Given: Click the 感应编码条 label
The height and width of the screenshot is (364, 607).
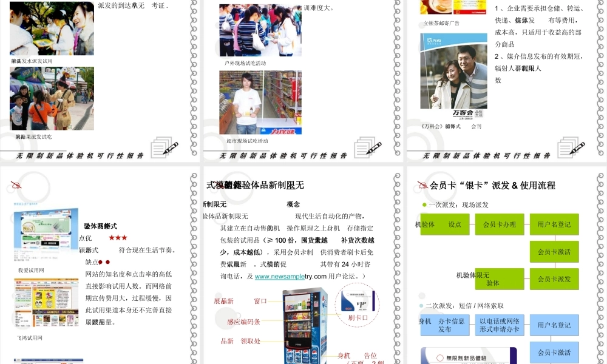Looking at the screenshot, I should [x=243, y=322].
